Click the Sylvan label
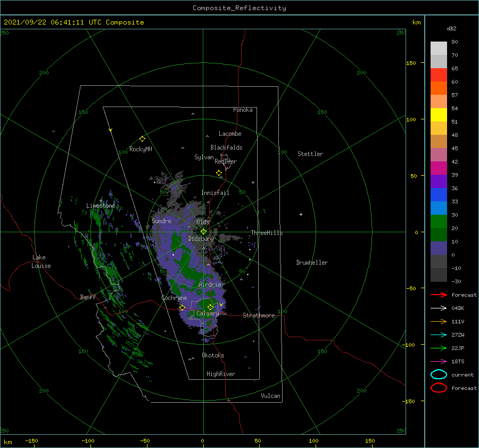The image size is (479, 448). click(204, 157)
